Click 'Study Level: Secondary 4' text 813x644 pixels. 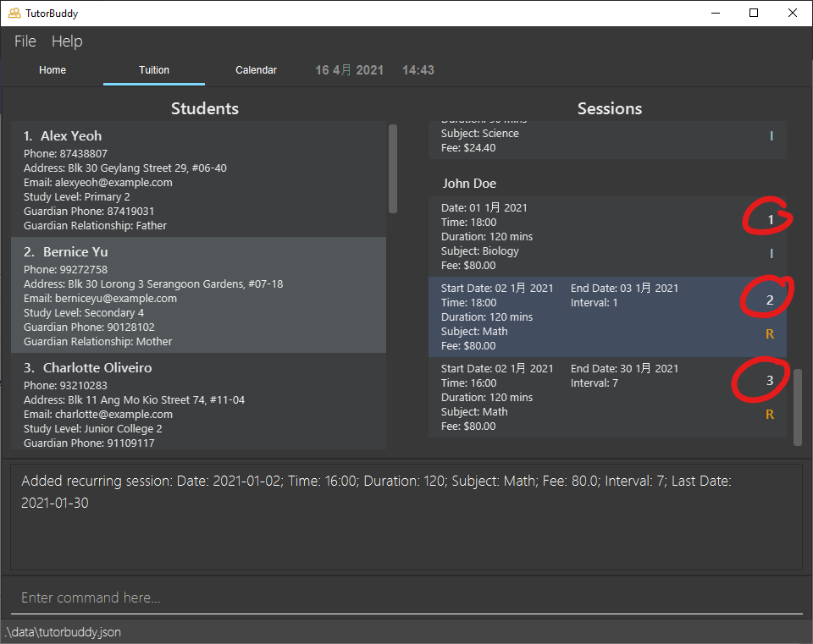(84, 313)
